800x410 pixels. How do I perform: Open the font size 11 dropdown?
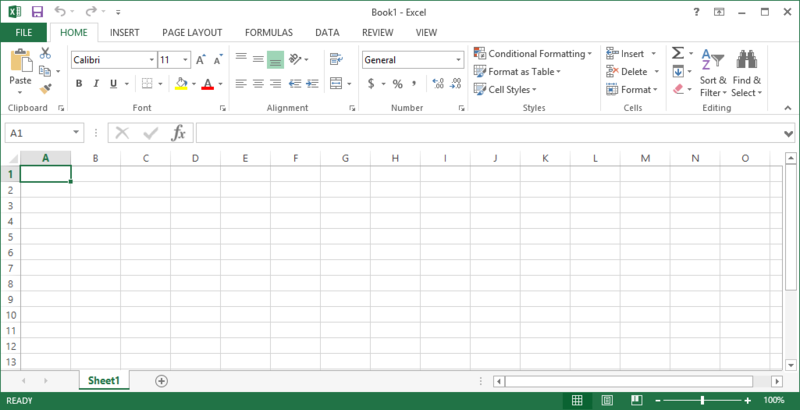click(x=186, y=60)
